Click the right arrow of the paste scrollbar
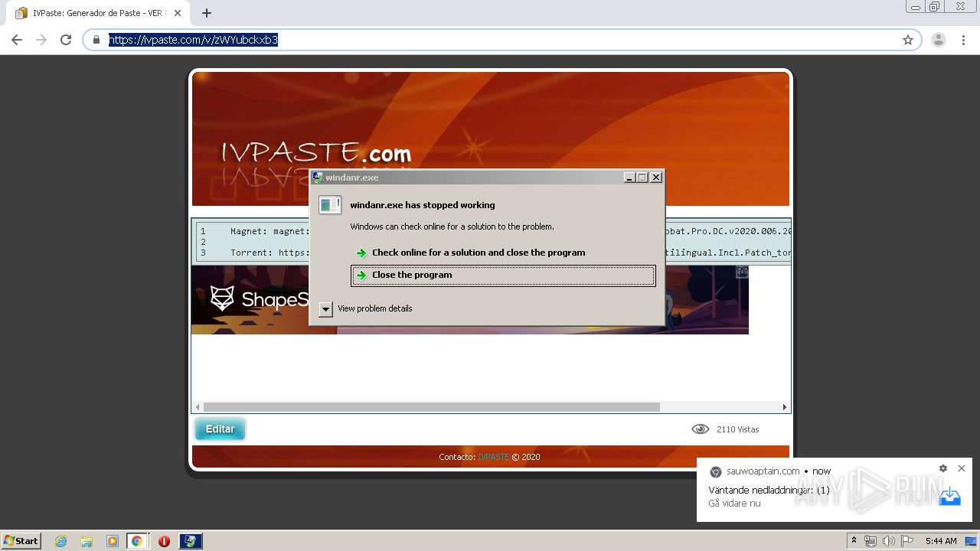Image resolution: width=980 pixels, height=551 pixels. [x=784, y=407]
